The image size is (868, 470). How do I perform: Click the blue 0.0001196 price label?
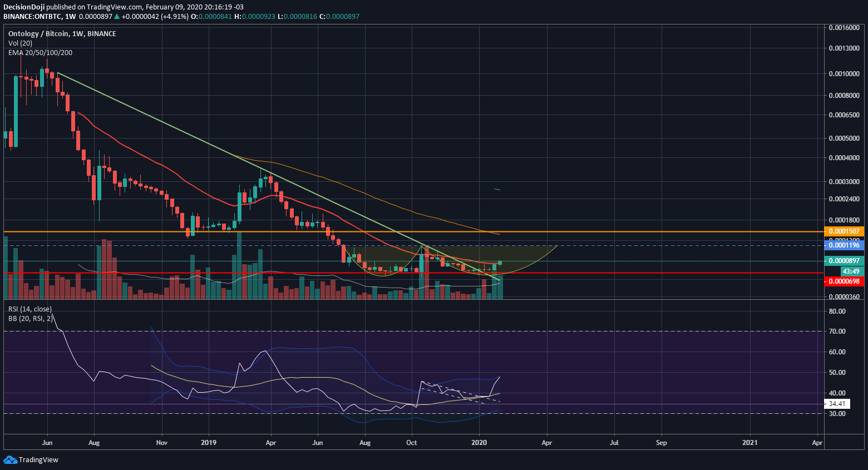[844, 245]
